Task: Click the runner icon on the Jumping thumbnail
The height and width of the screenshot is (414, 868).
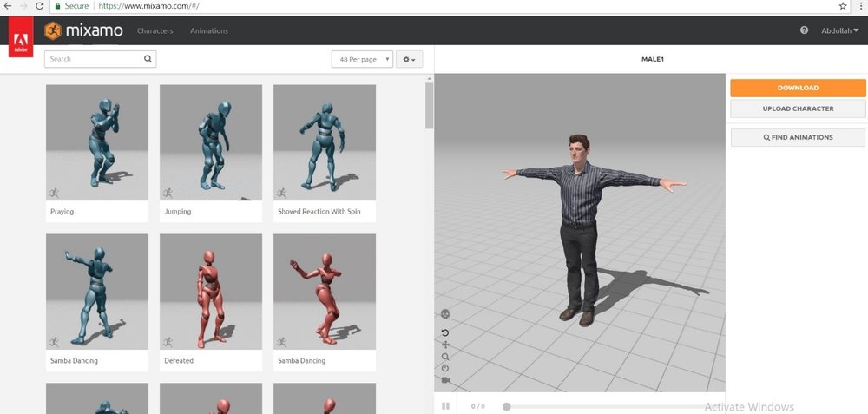Action: 168,193
